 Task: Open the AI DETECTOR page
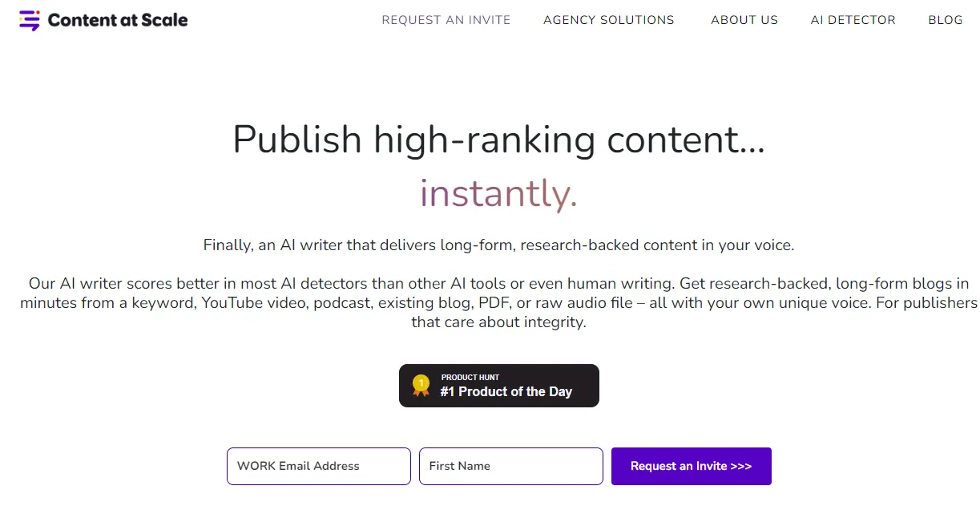pyautogui.click(x=853, y=20)
